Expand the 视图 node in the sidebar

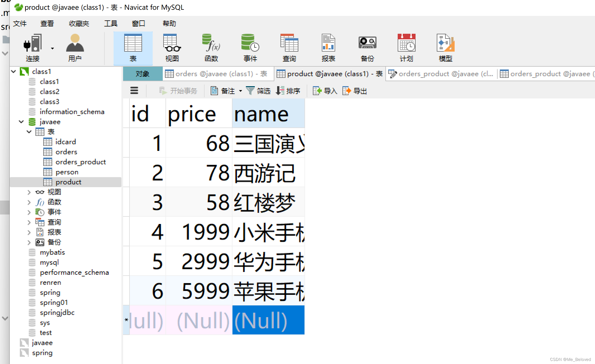click(29, 192)
